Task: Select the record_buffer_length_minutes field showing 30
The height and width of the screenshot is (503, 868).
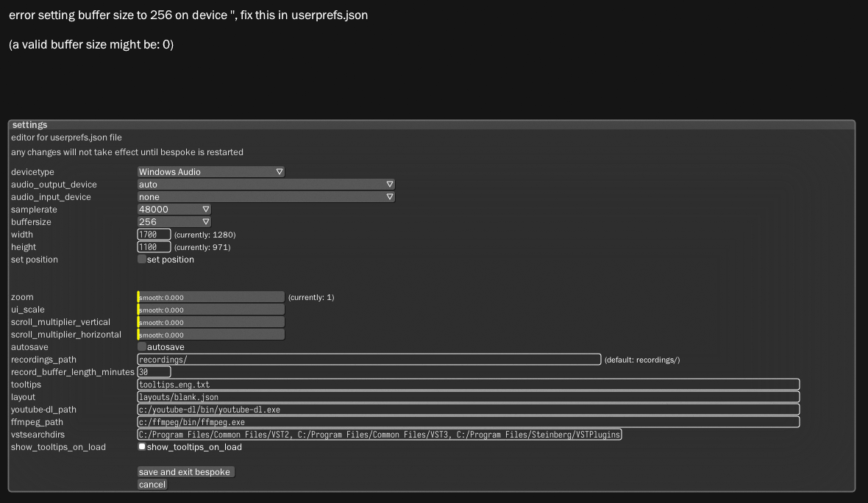Action: coord(154,371)
